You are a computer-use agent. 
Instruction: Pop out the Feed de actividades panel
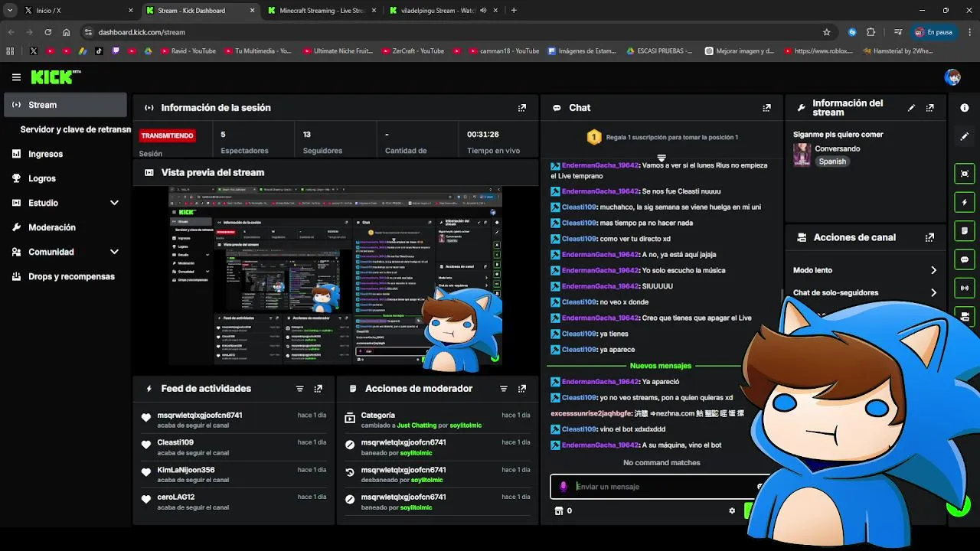318,389
